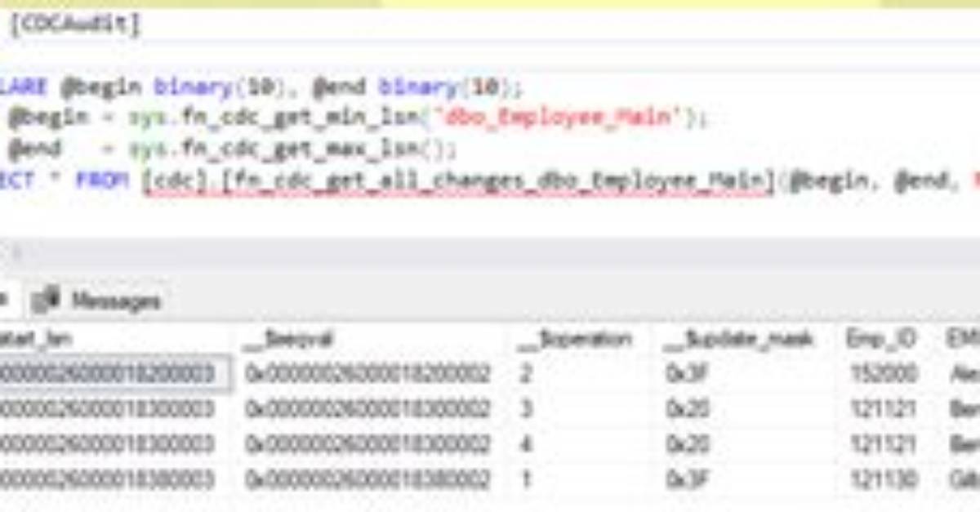Viewport: 980px width, 512px height.
Task: Select the Emp_ID column header
Action: 881,339
